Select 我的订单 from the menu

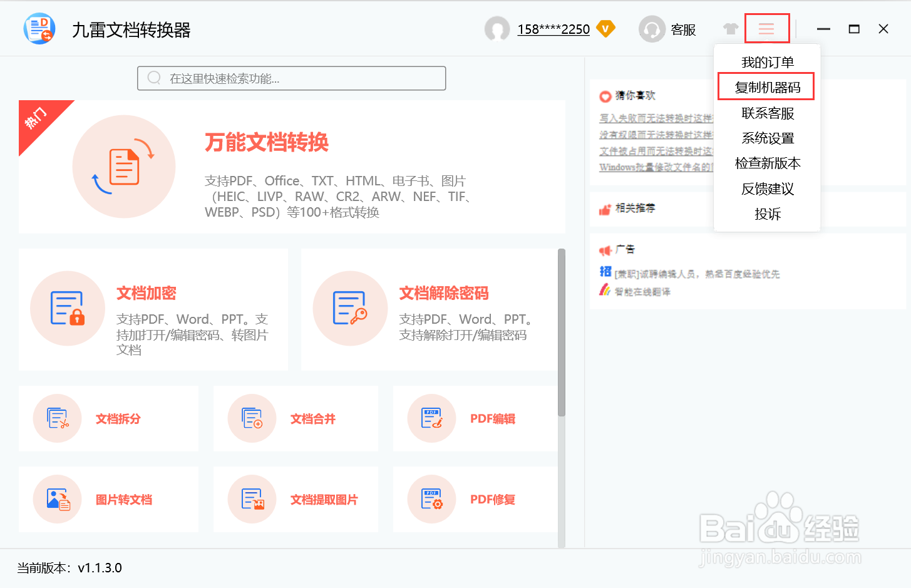[x=768, y=62]
